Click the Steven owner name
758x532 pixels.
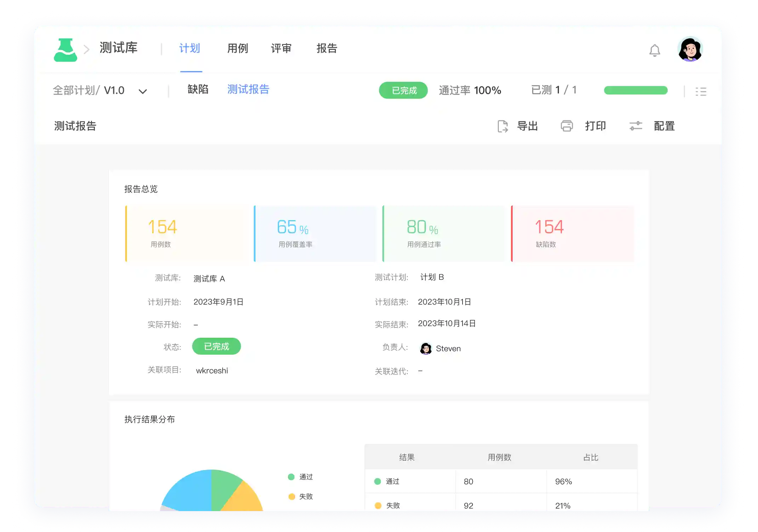pyautogui.click(x=448, y=349)
